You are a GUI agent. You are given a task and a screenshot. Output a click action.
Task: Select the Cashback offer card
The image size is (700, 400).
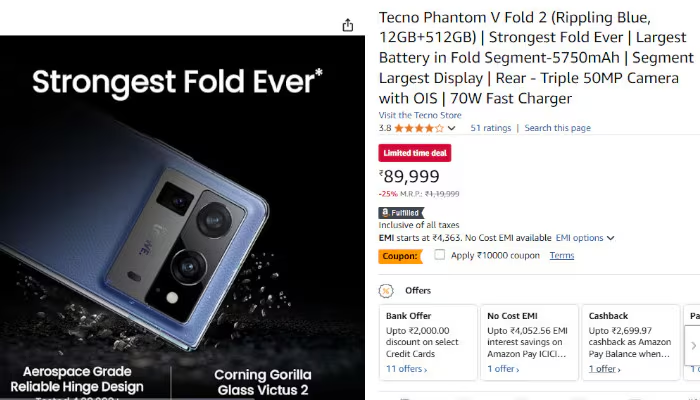(x=631, y=342)
